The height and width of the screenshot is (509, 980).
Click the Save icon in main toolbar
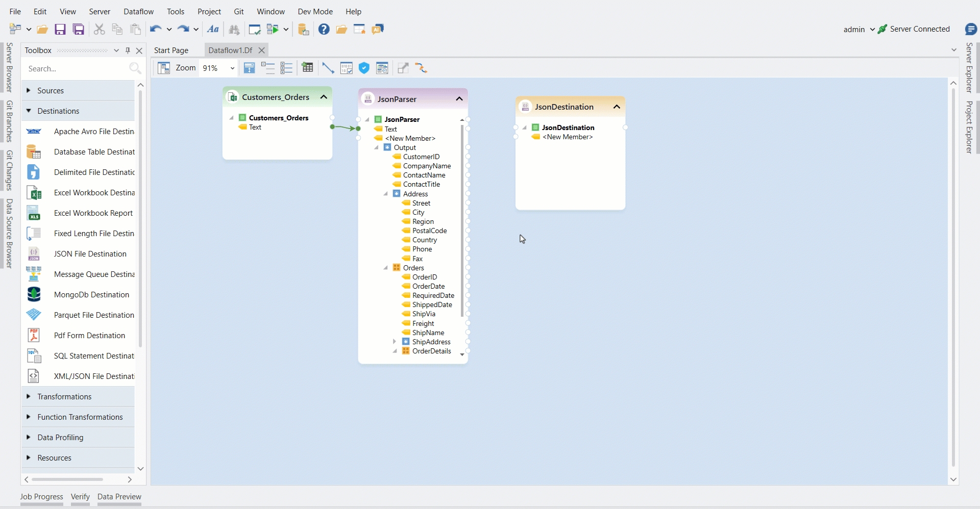[x=60, y=30]
